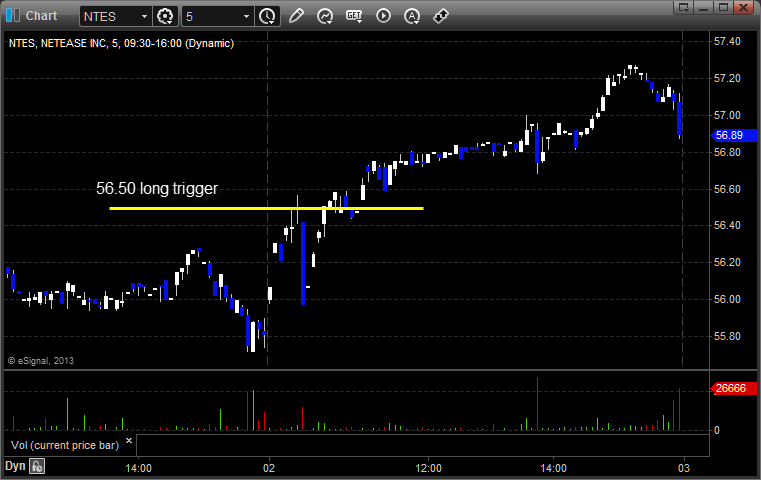
Task: Click the 12:00 time axis label
Action: click(429, 468)
